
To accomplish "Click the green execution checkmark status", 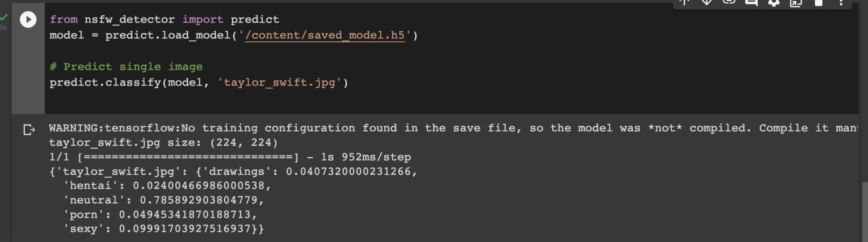I will coord(4,18).
